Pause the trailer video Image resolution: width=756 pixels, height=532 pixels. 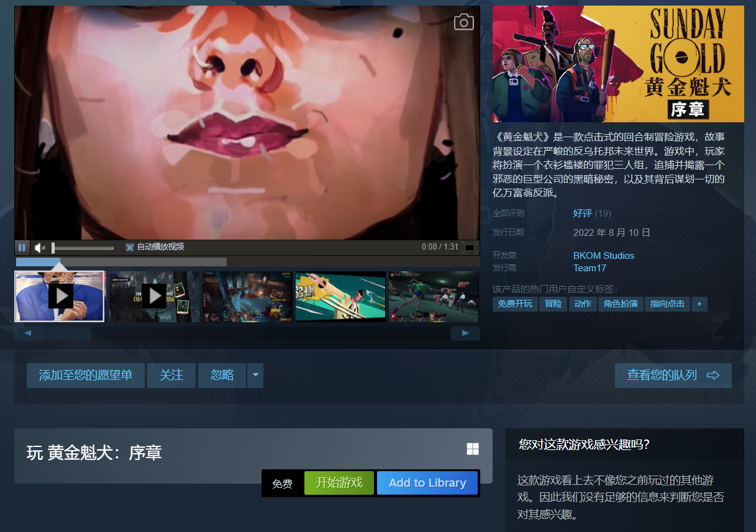[x=22, y=248]
